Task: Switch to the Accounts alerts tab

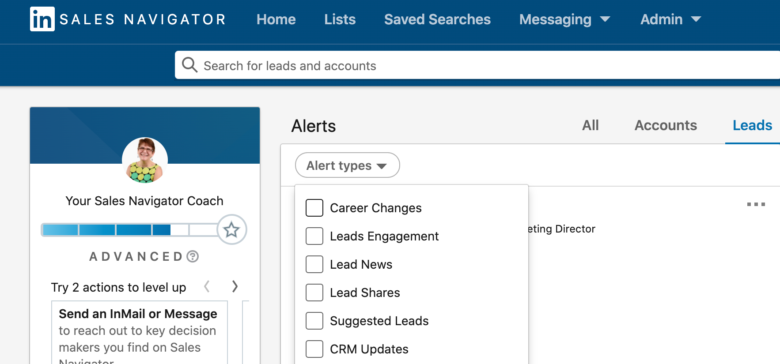Action: (x=666, y=125)
